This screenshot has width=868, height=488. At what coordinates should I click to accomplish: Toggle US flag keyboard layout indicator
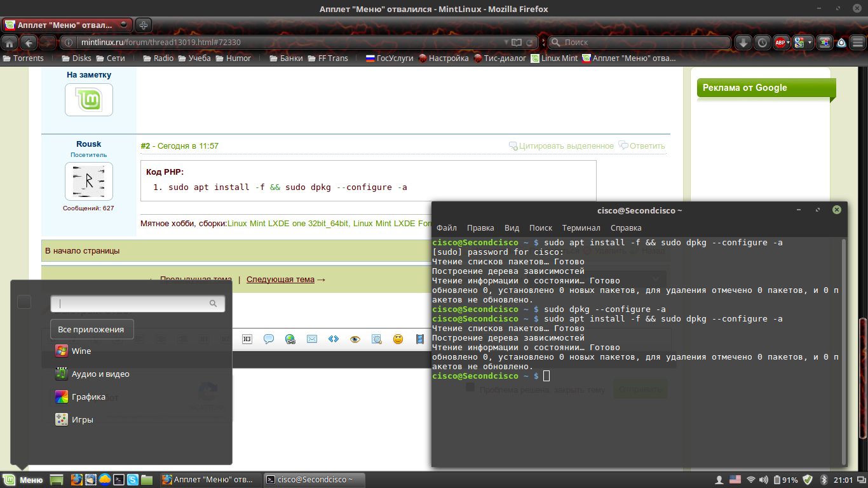point(735,480)
